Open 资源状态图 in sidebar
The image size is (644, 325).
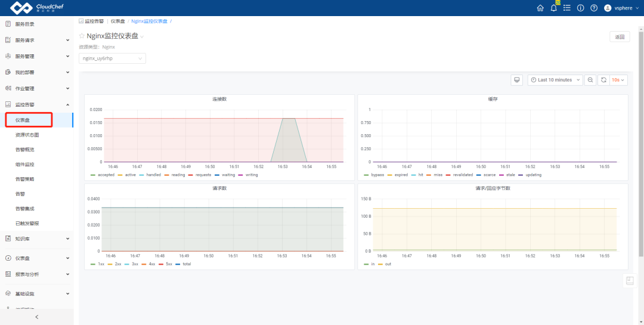click(27, 135)
